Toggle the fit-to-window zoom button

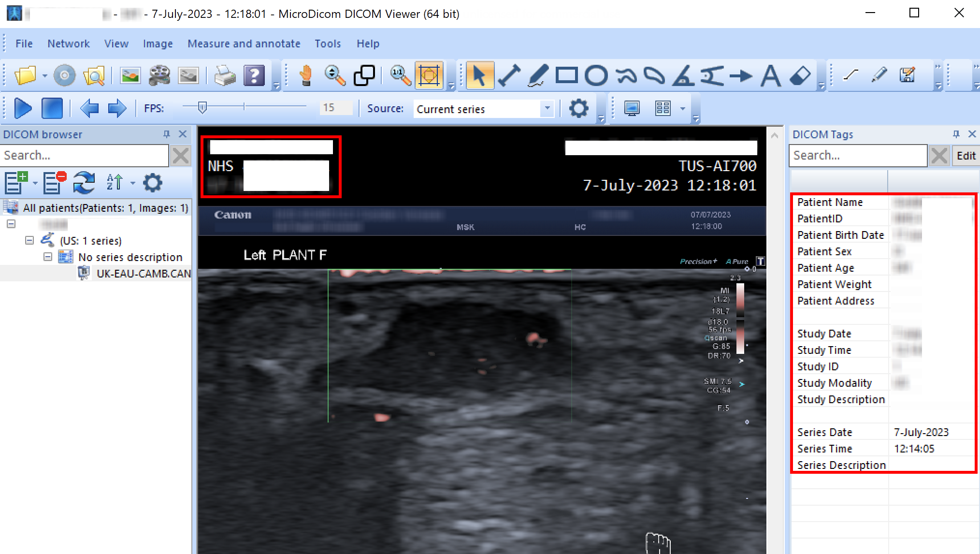429,75
